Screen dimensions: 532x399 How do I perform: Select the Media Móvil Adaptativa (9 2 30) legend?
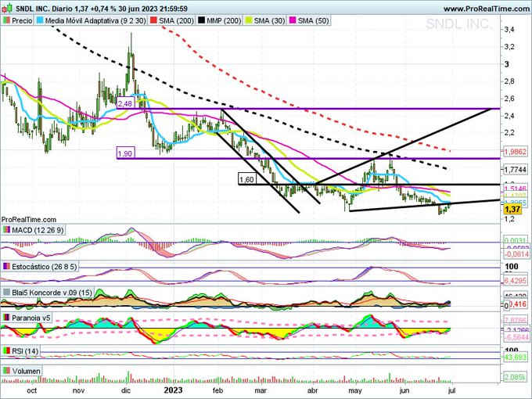click(92, 20)
